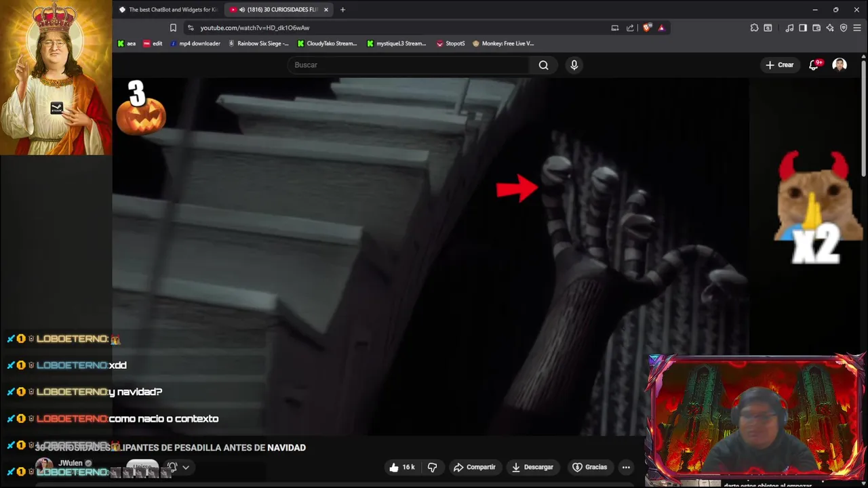Image resolution: width=868 pixels, height=488 pixels.
Task: Open the mp4 downloader bookmark
Action: (195, 43)
